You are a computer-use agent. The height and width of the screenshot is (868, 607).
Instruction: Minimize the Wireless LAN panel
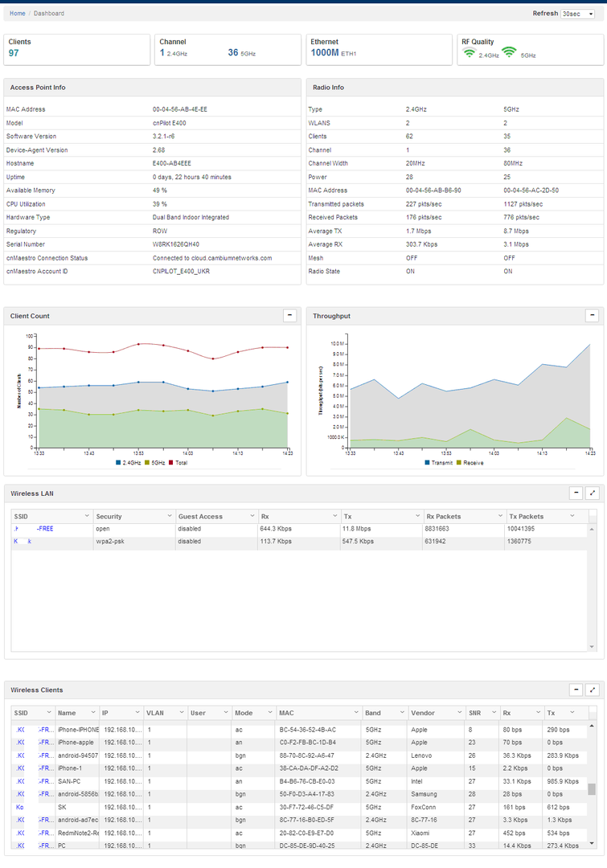(576, 493)
